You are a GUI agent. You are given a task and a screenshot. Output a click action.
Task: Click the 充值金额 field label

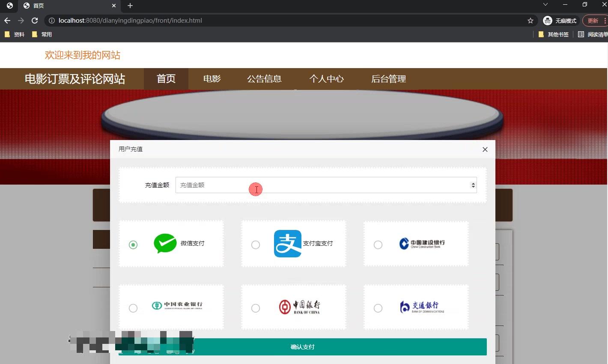point(157,185)
